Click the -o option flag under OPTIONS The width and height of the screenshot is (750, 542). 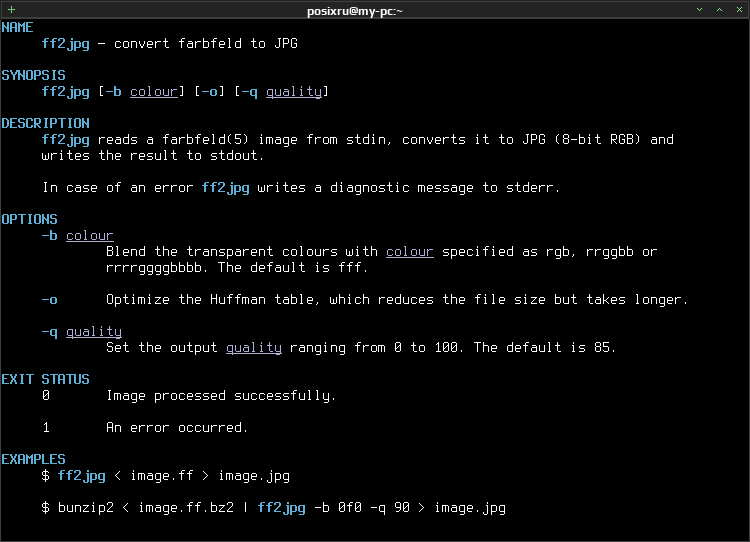[x=49, y=300]
